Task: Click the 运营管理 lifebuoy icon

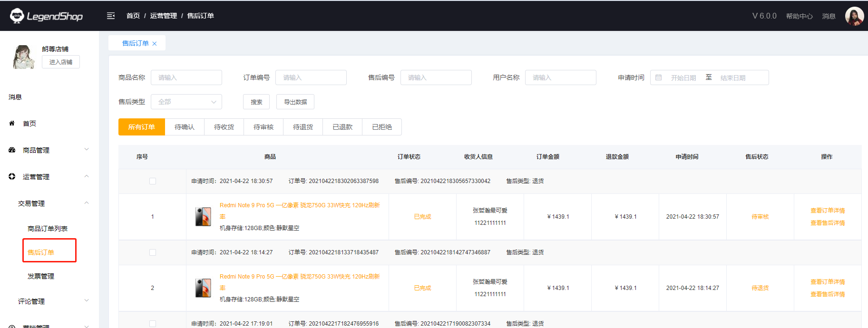Action: pos(12,176)
